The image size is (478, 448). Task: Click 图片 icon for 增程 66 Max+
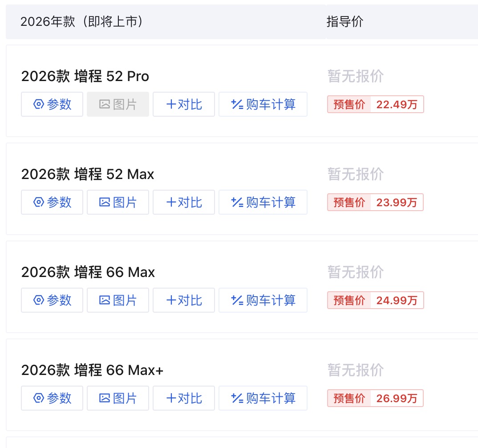(105, 398)
